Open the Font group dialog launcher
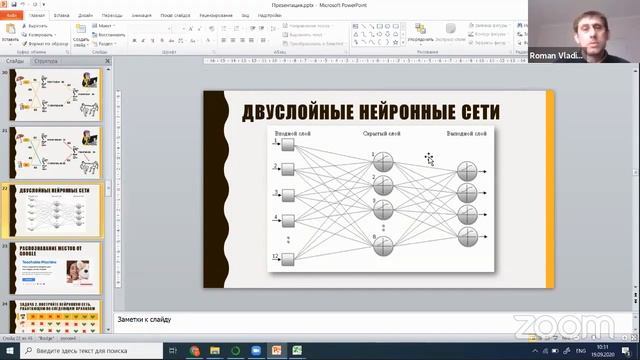The height and width of the screenshot is (360, 640). click(x=213, y=52)
